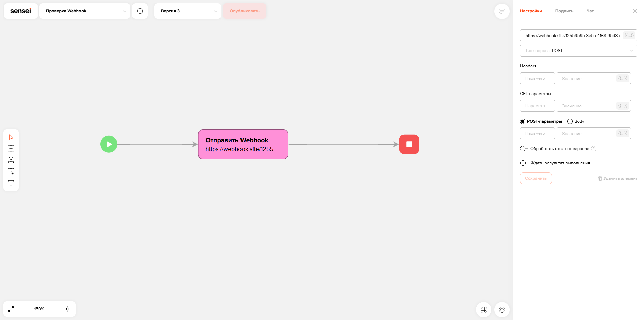Toggle the brightness theme icon
Viewport: 644px width, 320px height.
tap(68, 309)
